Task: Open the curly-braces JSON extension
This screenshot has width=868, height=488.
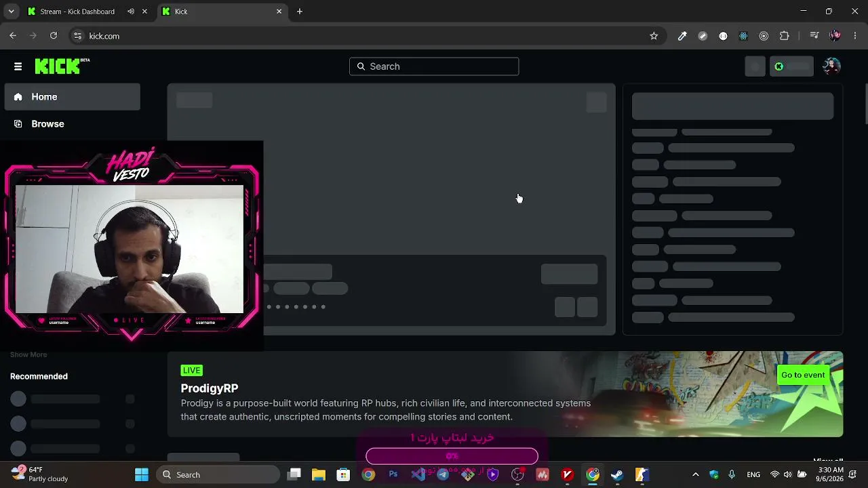Action: point(723,36)
